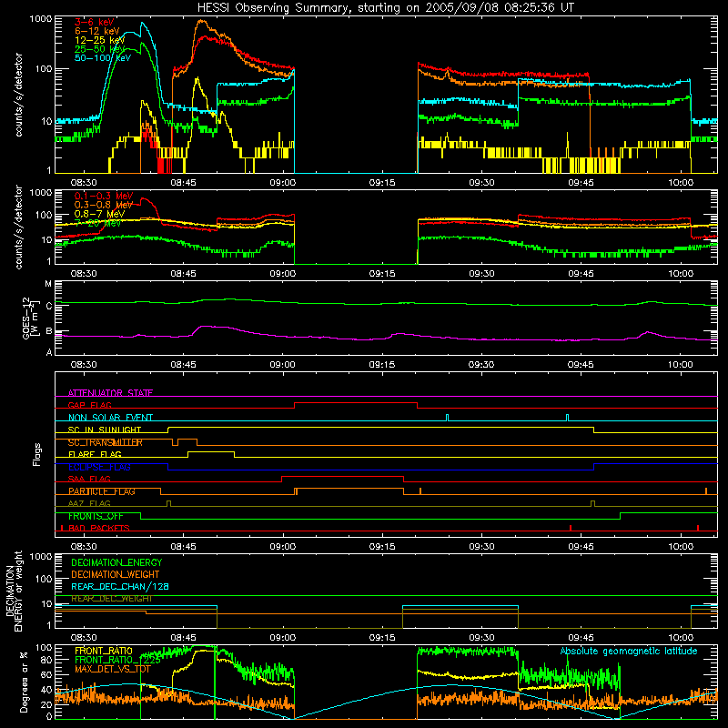Select the 'PARTICLE_FLAG' flag label
The height and width of the screenshot is (728, 728).
pos(102,491)
